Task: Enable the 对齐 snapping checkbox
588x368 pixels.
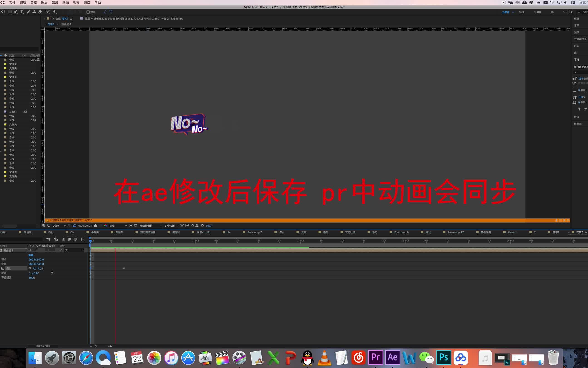Action: click(88, 12)
